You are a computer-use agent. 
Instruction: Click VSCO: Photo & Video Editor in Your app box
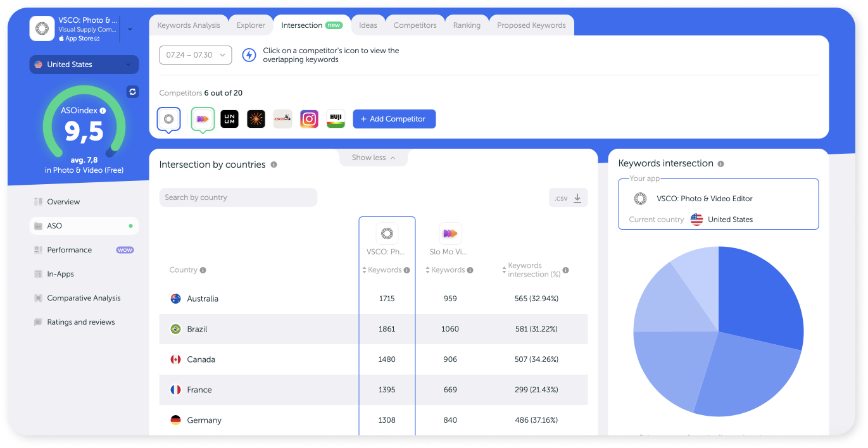tap(705, 199)
